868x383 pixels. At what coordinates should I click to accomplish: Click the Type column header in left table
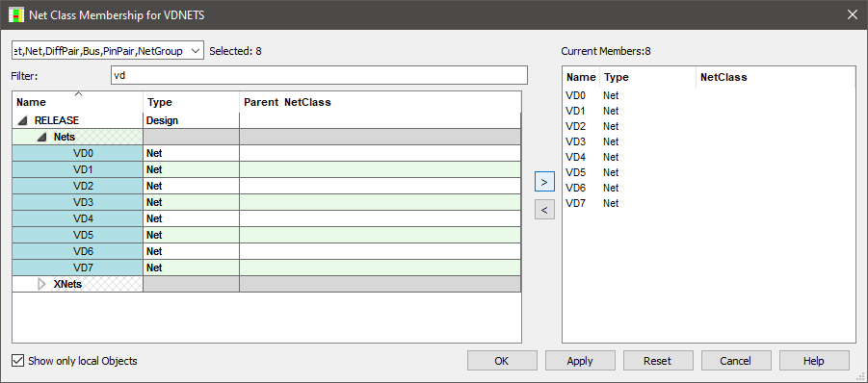point(191,102)
